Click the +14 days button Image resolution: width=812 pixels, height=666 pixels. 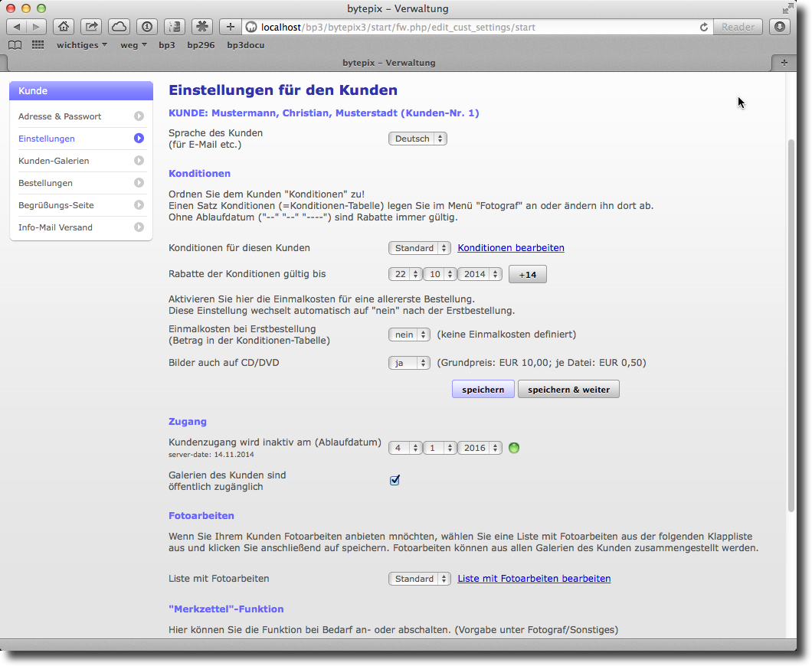pyautogui.click(x=527, y=274)
